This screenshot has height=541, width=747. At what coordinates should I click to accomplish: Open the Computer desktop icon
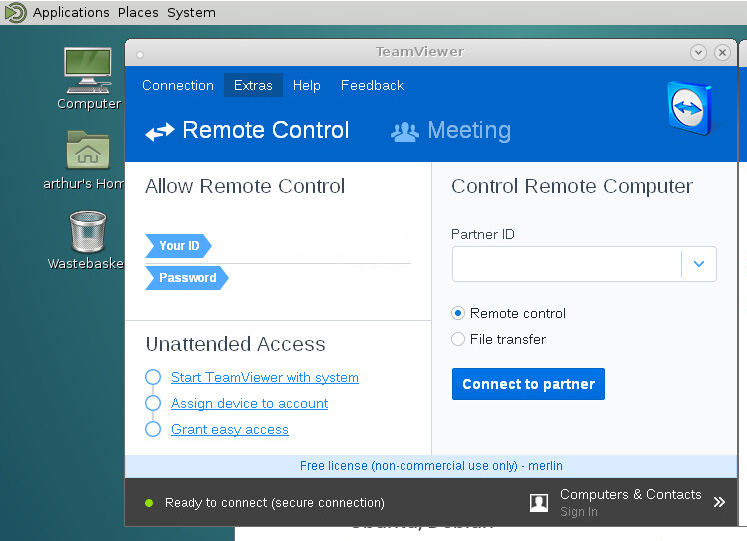88,70
